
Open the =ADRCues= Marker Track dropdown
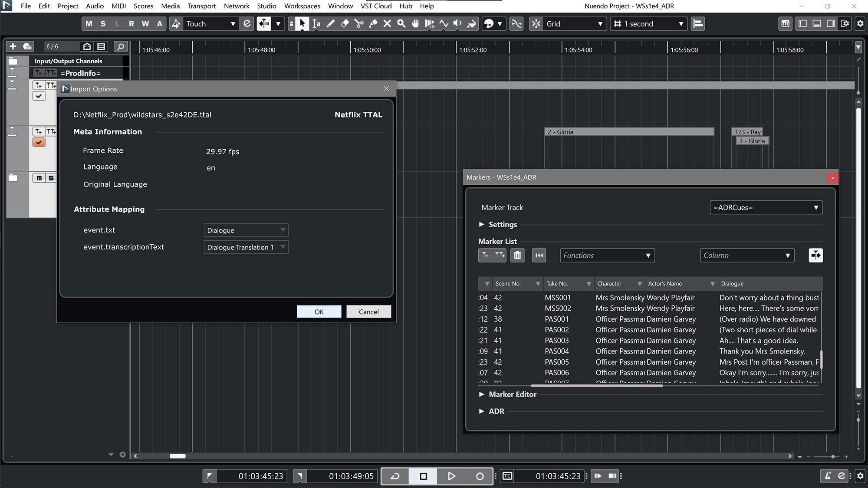pyautogui.click(x=766, y=207)
